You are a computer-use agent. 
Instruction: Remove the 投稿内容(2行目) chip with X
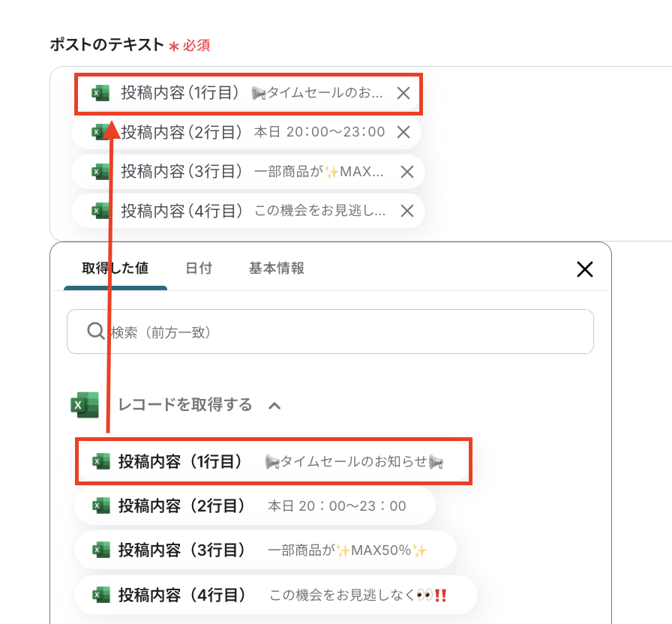coord(403,132)
